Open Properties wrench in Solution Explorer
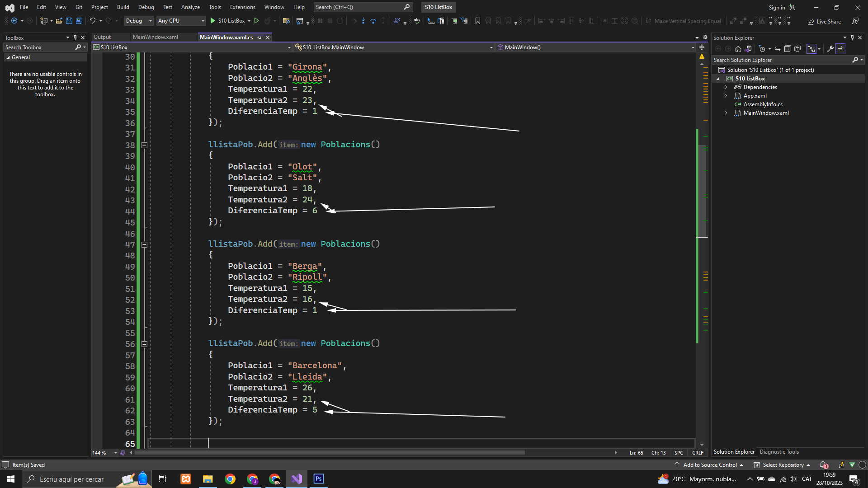 [830, 49]
